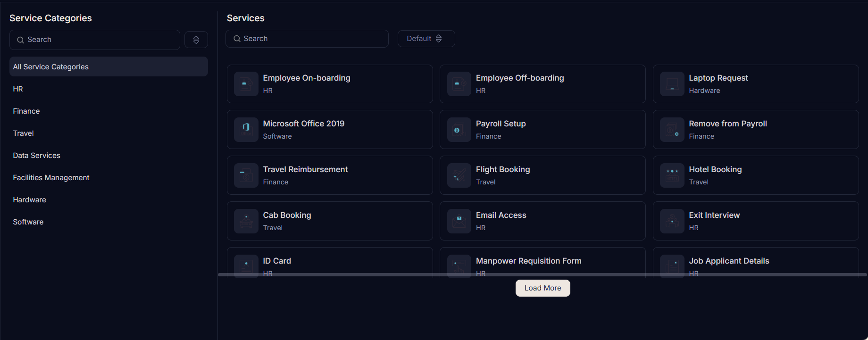
Task: Select the Payroll Setup title
Action: pyautogui.click(x=501, y=124)
